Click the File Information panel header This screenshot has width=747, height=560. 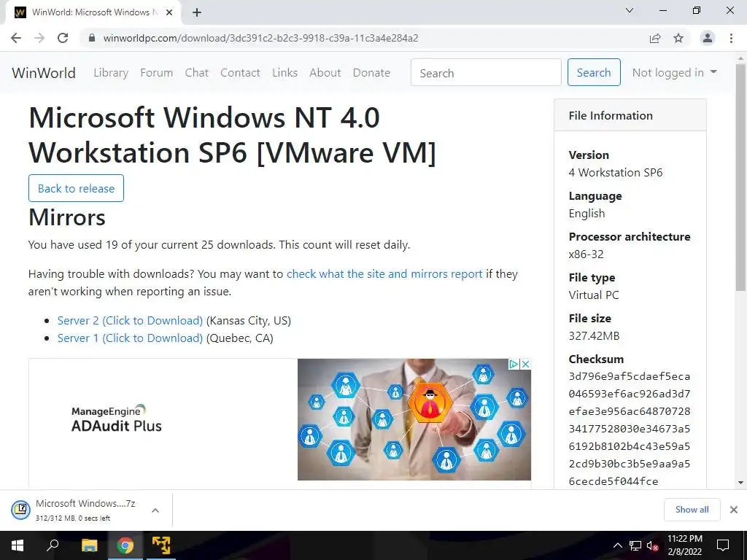(630, 115)
